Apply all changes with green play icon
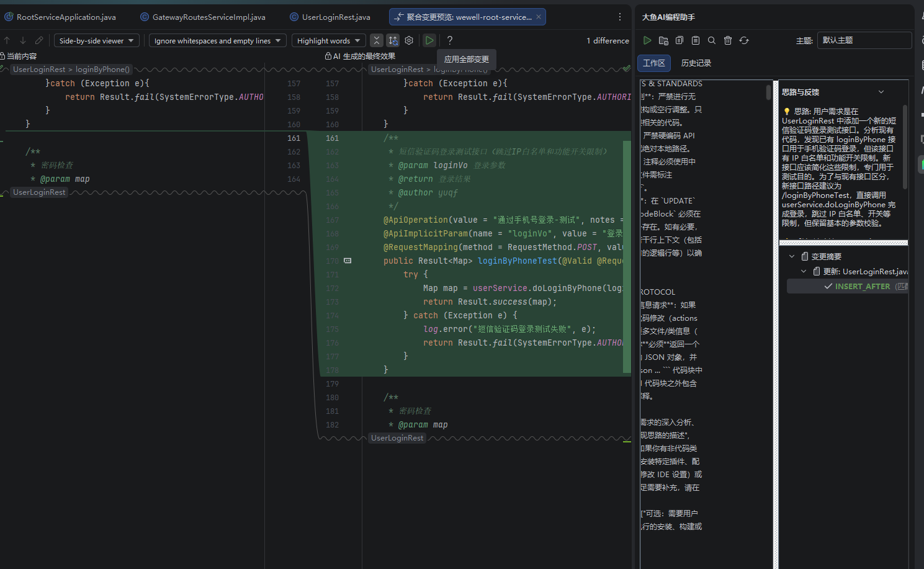The height and width of the screenshot is (569, 924). [429, 40]
